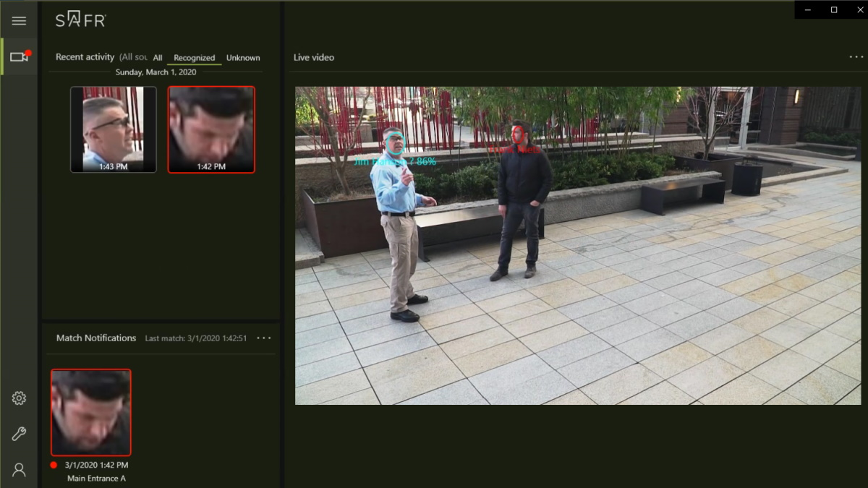
Task: Click the wrench tools icon in sidebar
Action: click(19, 433)
